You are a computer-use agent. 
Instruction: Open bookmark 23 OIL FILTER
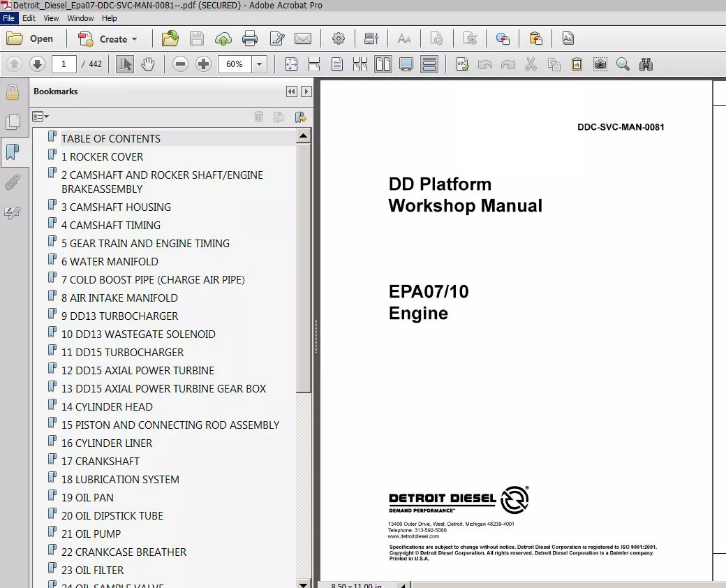[x=92, y=571]
